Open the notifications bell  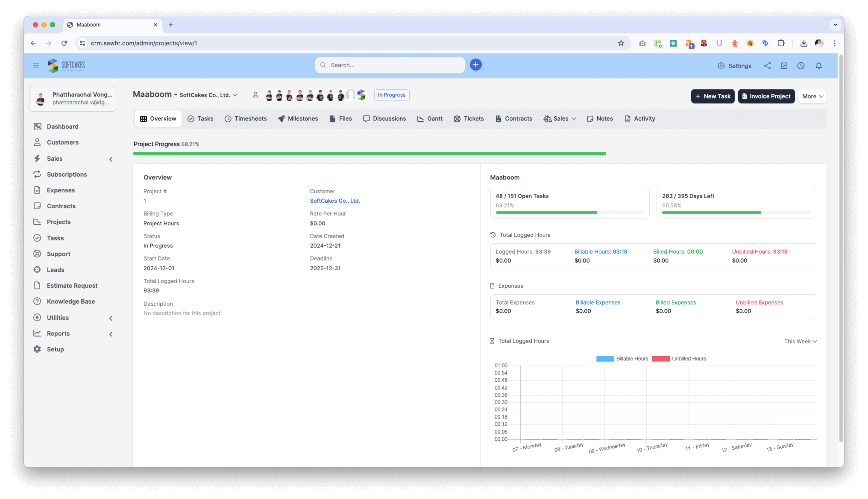pos(818,65)
